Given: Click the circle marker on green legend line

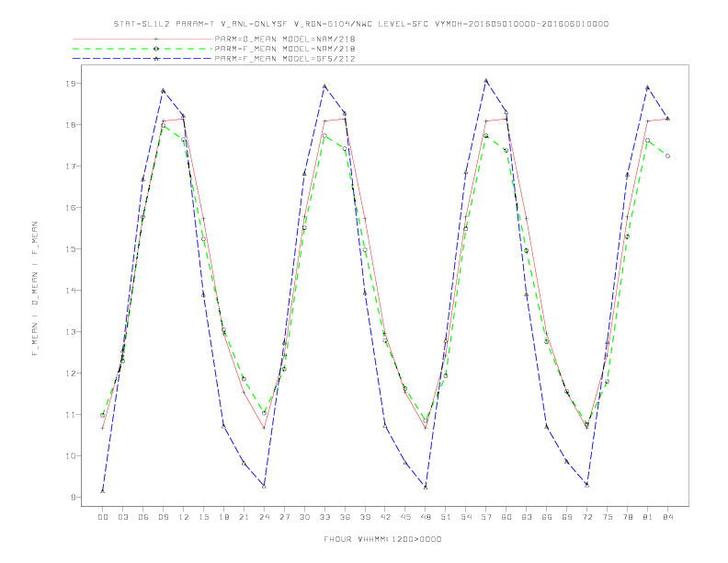Looking at the screenshot, I should (156, 49).
